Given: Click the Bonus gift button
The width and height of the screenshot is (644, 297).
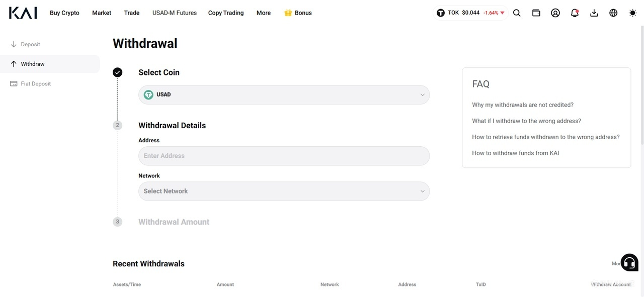Looking at the screenshot, I should point(298,13).
